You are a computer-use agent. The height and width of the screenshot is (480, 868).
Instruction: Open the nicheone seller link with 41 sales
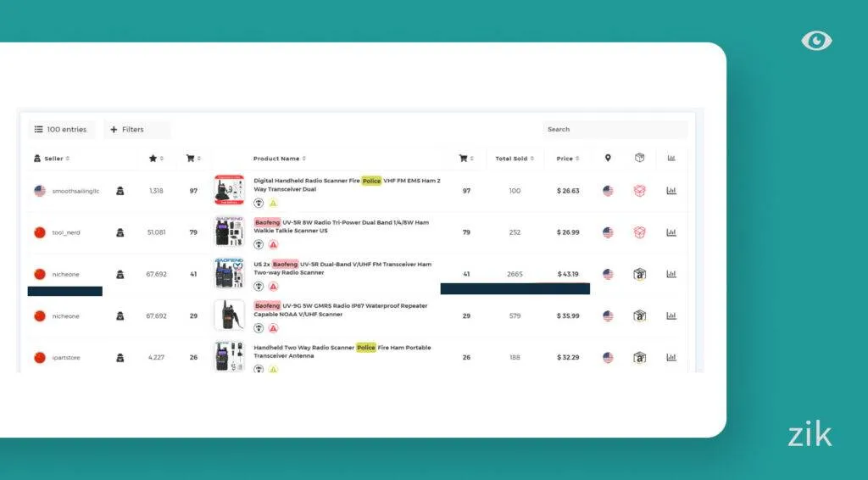pos(65,274)
